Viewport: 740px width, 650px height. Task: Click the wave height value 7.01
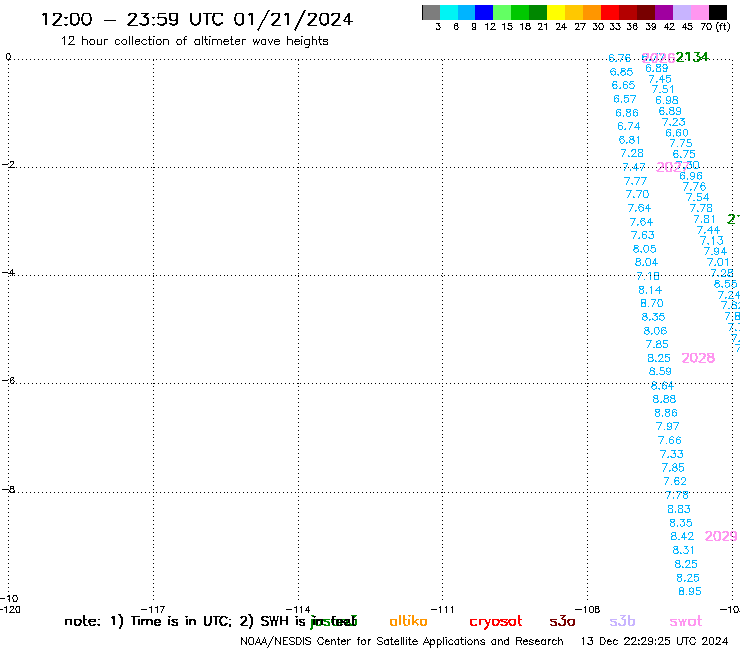coord(718,262)
